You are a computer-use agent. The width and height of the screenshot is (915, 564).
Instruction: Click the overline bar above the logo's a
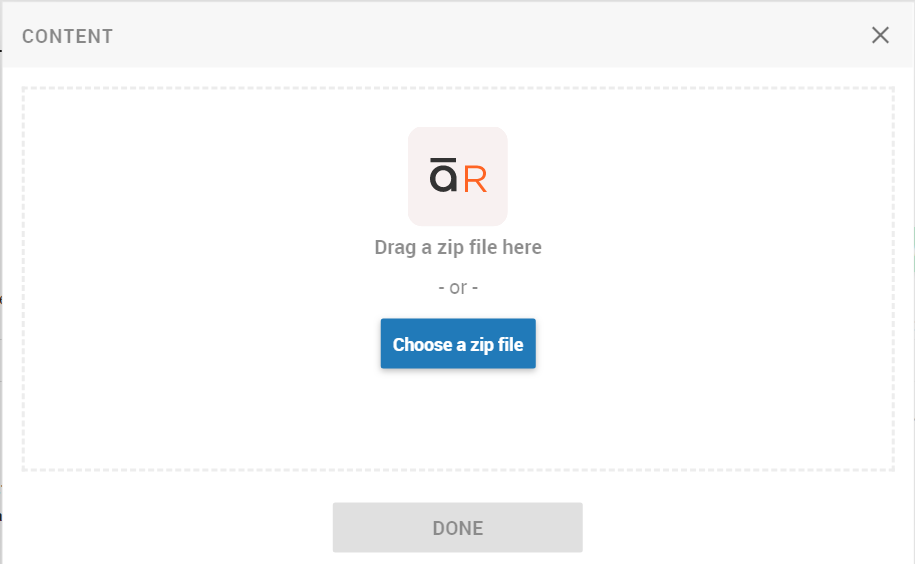(443, 159)
